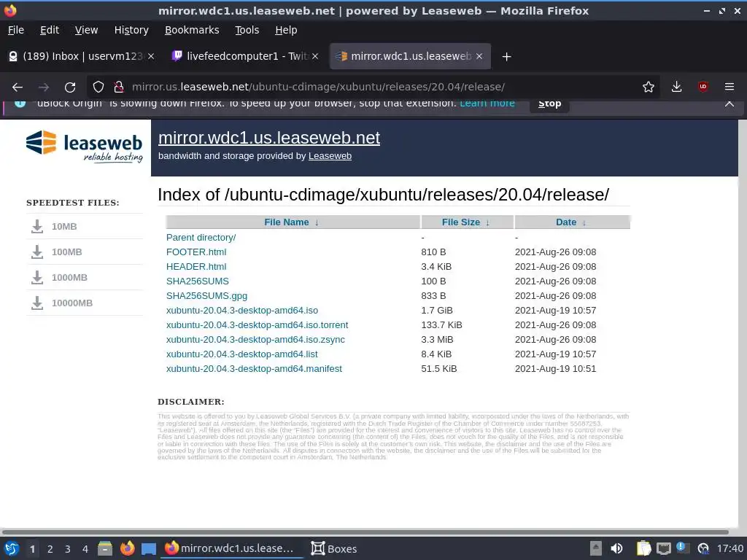This screenshot has height=560, width=747.
Task: Open the History menu
Action: [x=131, y=30]
